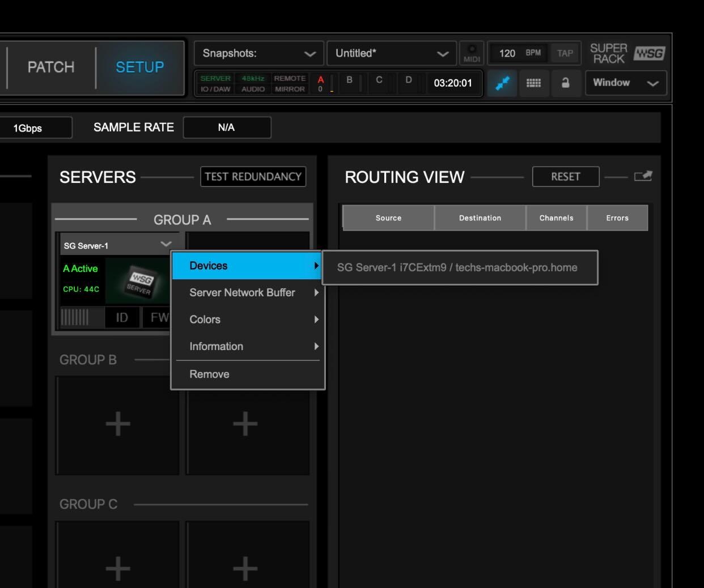Viewport: 704px width, 588px height.
Task: Click the blue network connection icon
Action: click(x=503, y=83)
